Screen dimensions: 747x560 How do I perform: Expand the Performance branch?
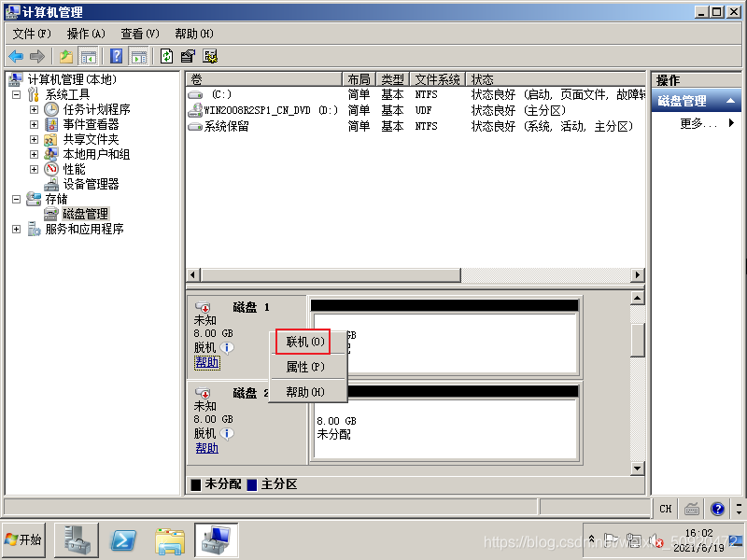tap(34, 169)
